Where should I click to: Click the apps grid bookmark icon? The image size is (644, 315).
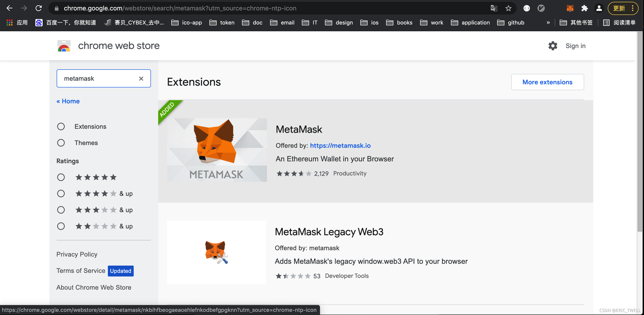10,22
